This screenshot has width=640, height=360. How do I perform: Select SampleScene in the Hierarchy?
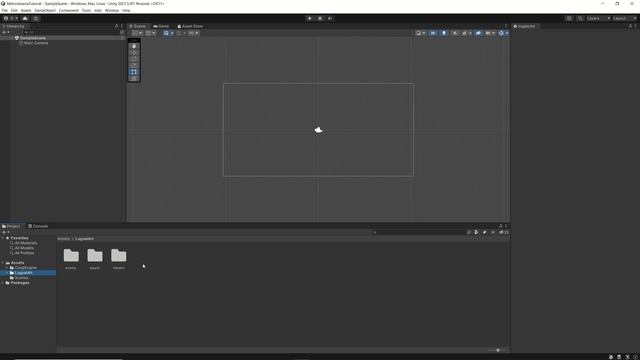pyautogui.click(x=33, y=38)
